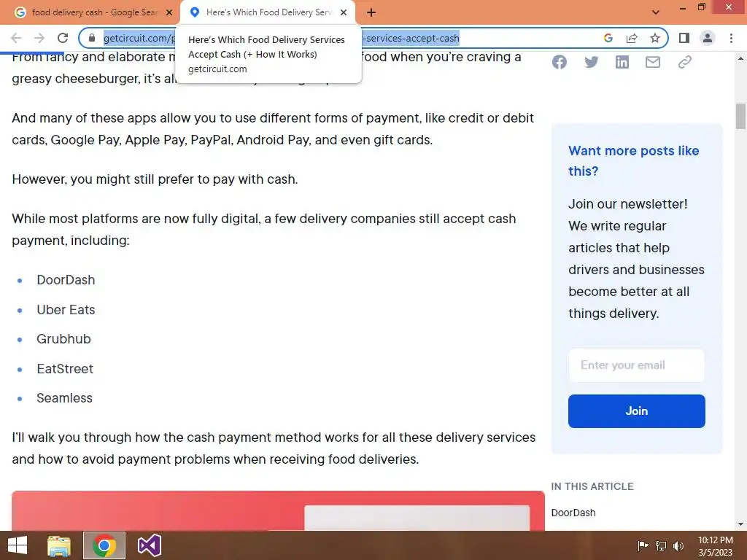Click Chrome taskbar icon
The width and height of the screenshot is (747, 560).
104,545
